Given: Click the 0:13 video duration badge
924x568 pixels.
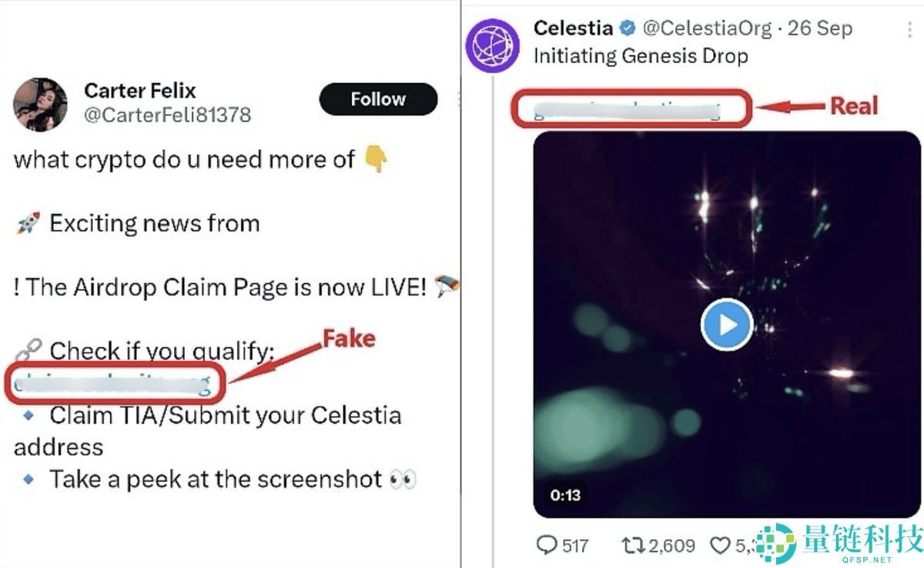Looking at the screenshot, I should point(566,495).
